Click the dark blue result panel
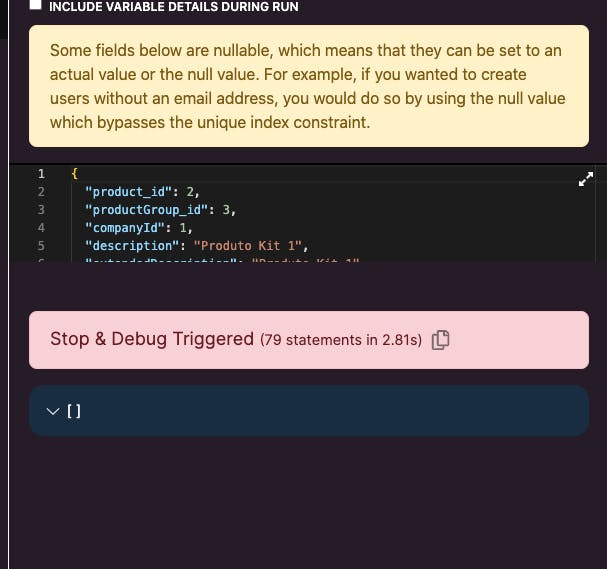The image size is (607, 569). click(x=309, y=411)
